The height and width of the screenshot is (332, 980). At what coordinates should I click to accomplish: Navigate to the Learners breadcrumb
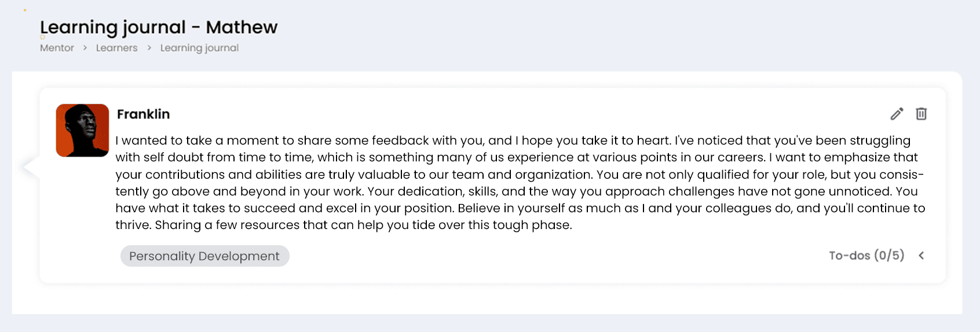(x=116, y=48)
